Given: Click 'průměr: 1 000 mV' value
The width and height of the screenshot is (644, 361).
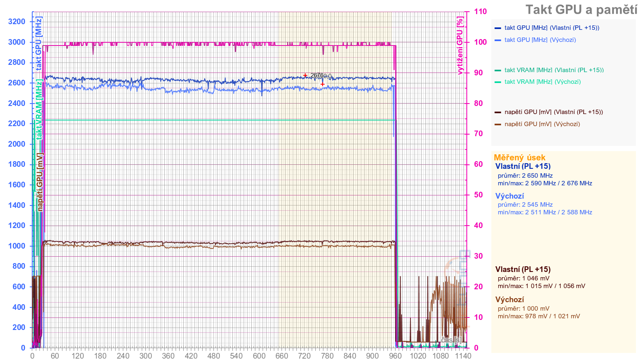Looking at the screenshot, I should (x=524, y=309).
